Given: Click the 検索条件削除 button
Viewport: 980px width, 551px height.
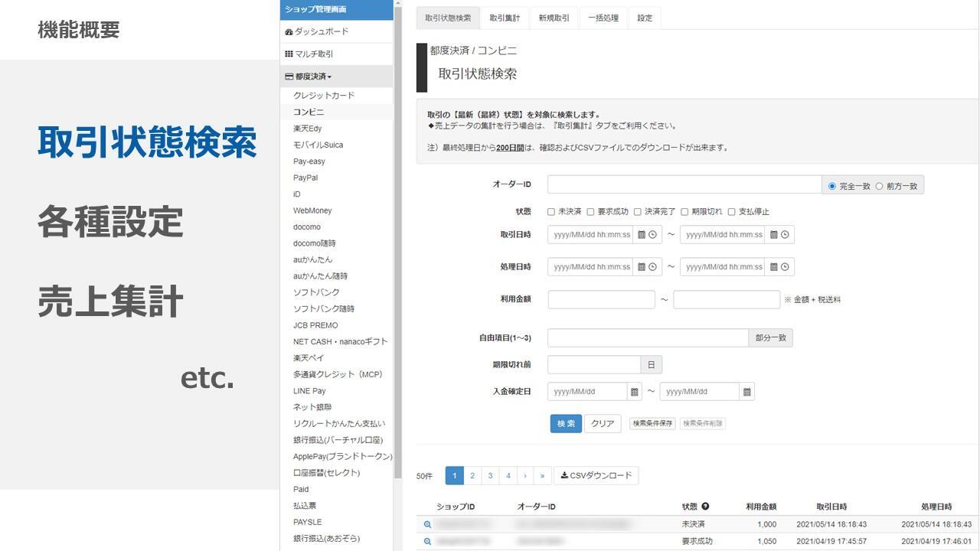Looking at the screenshot, I should click(702, 423).
